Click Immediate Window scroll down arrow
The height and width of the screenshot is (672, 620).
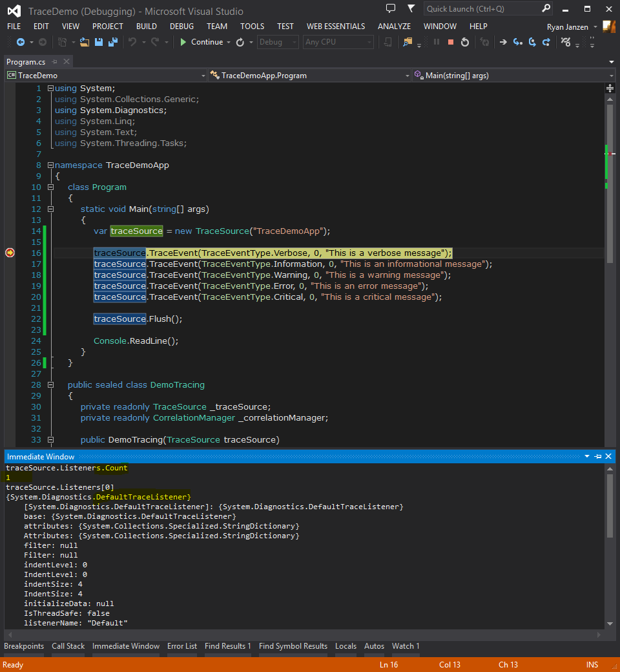coord(610,624)
